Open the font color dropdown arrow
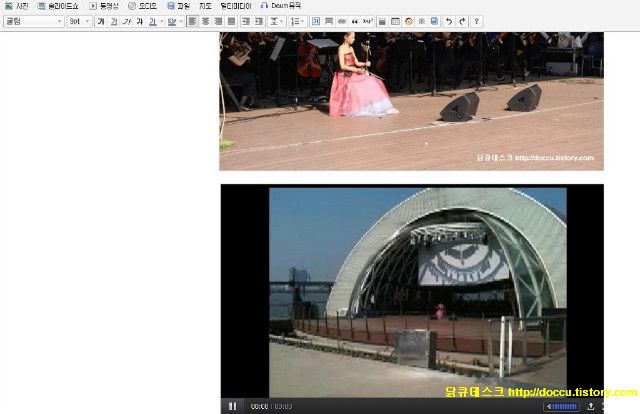 162,21
